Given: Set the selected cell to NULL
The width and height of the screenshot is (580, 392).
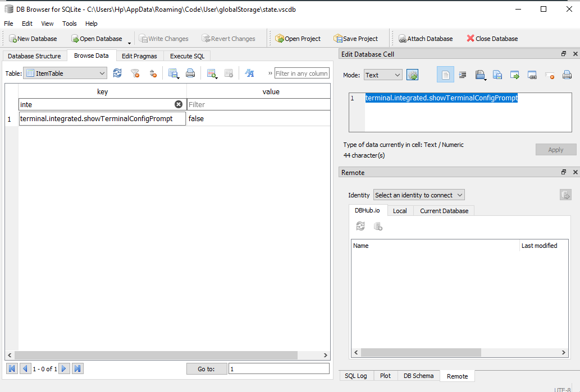Looking at the screenshot, I should pyautogui.click(x=549, y=74).
